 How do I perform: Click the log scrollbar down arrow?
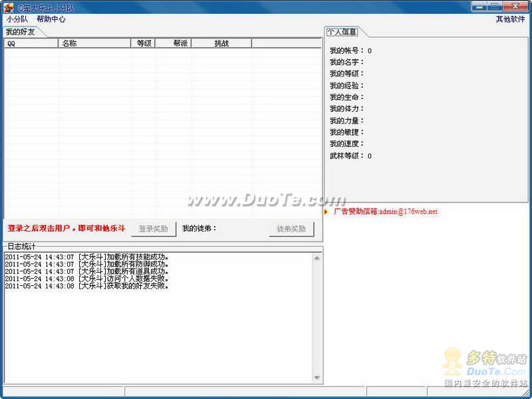317,378
